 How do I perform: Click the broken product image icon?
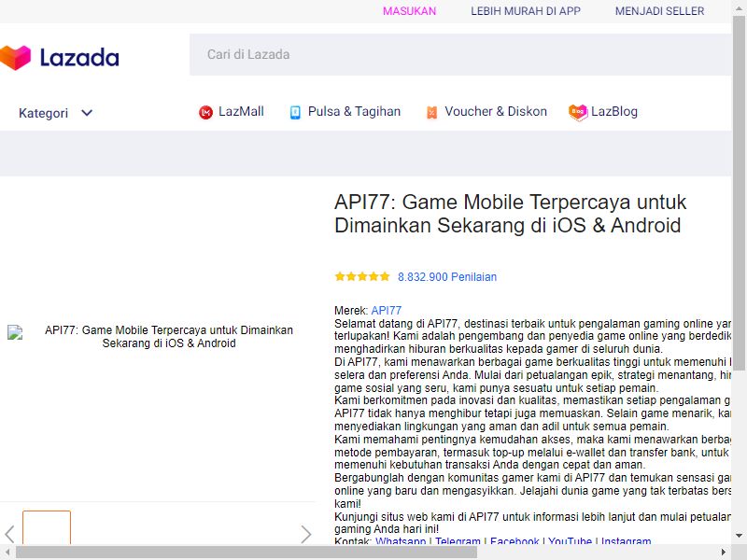[x=15, y=332]
